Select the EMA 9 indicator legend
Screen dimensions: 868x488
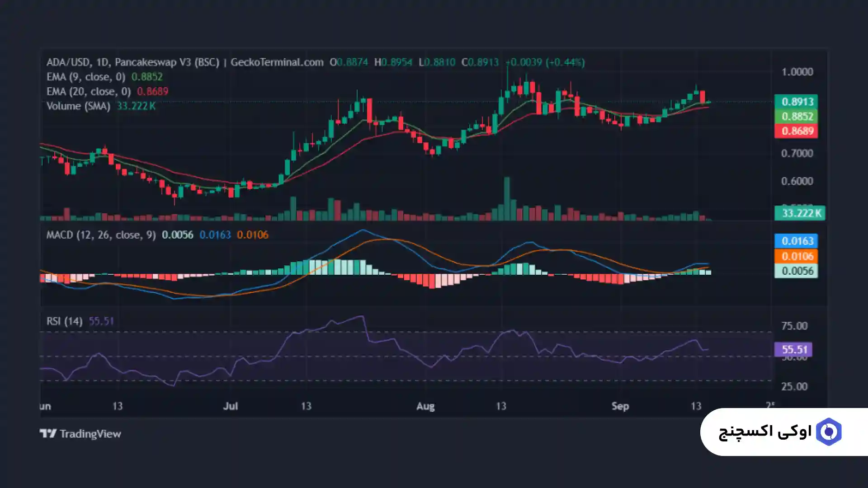coord(86,77)
